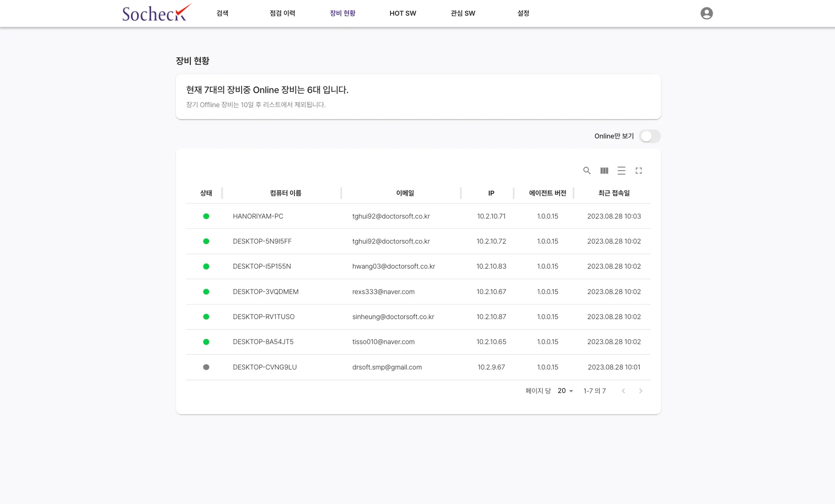
Task: Open the HOT SW menu item
Action: coord(402,13)
